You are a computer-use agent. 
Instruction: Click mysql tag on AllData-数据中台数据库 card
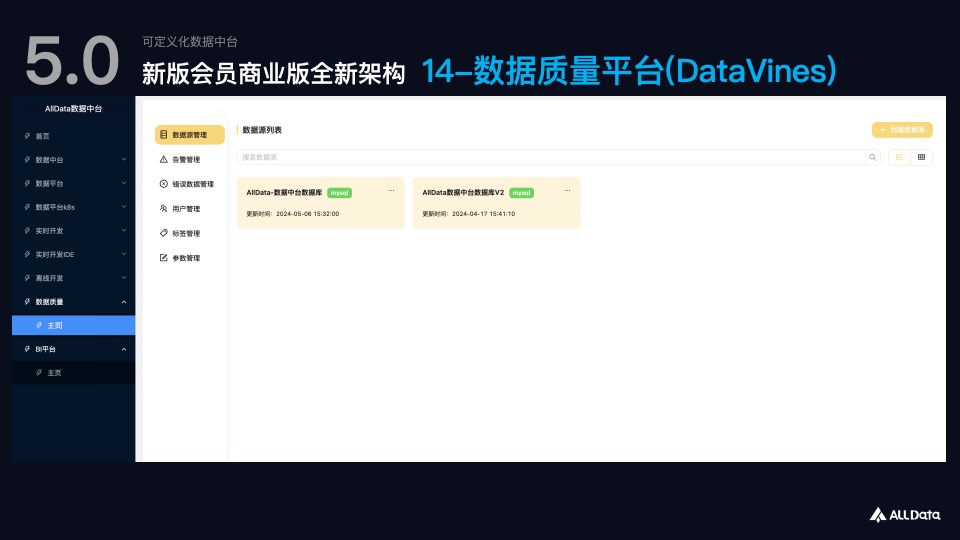coord(339,193)
